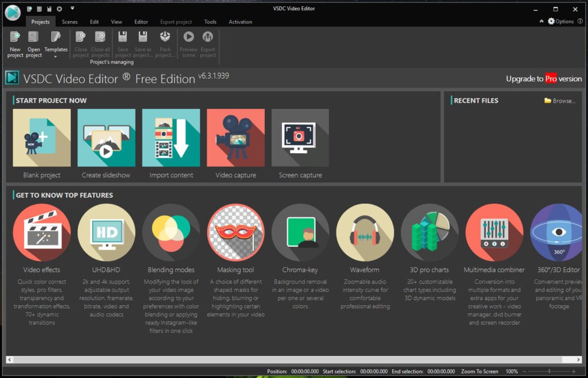
Task: Go to the Editor ribbon tab
Action: pyautogui.click(x=141, y=22)
